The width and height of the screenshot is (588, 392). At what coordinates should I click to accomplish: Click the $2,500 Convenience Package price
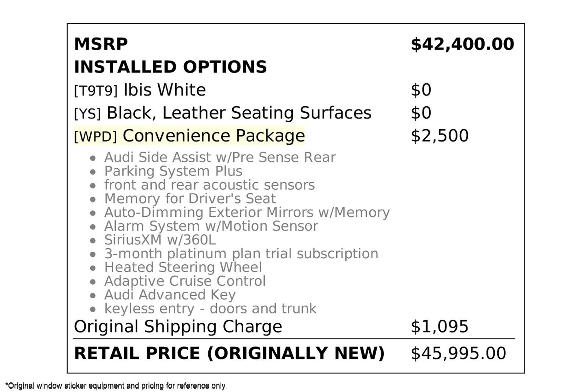pyautogui.click(x=440, y=136)
